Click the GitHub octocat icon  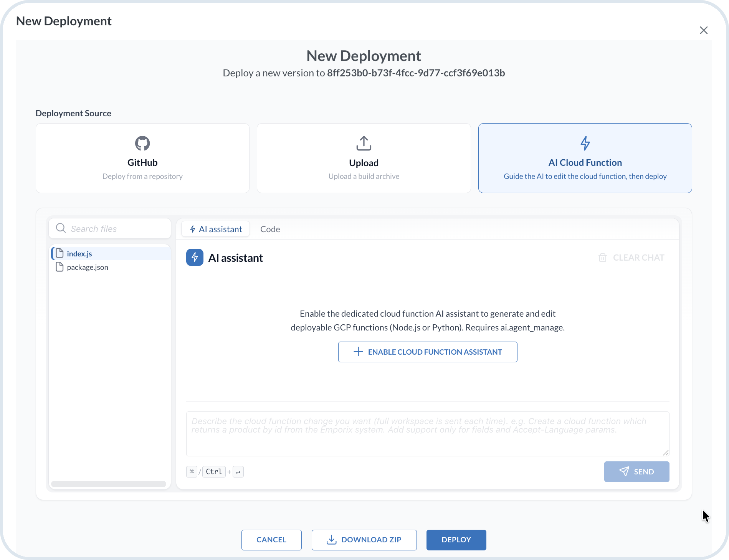pos(142,143)
